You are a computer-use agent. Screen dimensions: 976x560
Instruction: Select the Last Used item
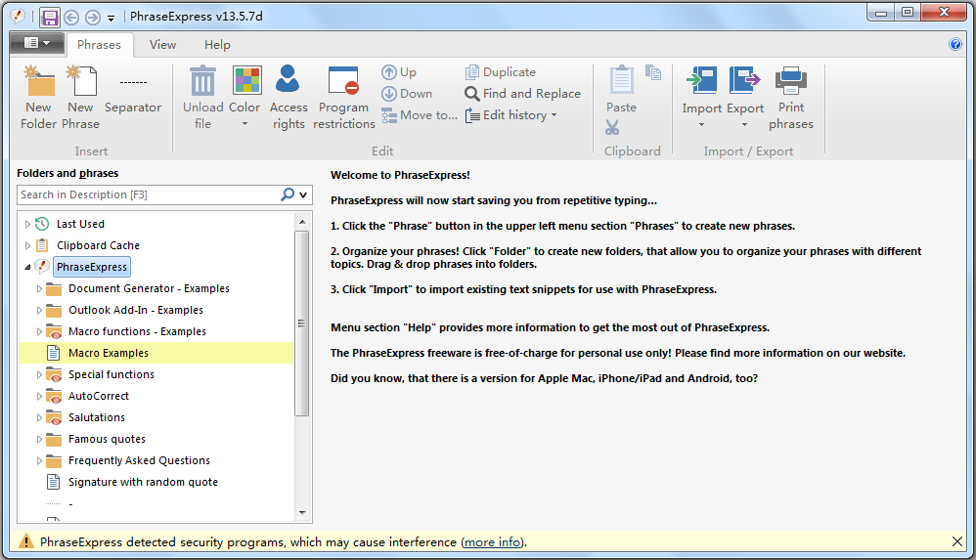pos(80,224)
